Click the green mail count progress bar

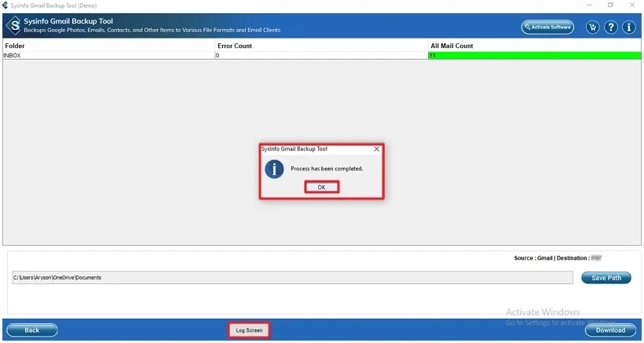point(534,56)
